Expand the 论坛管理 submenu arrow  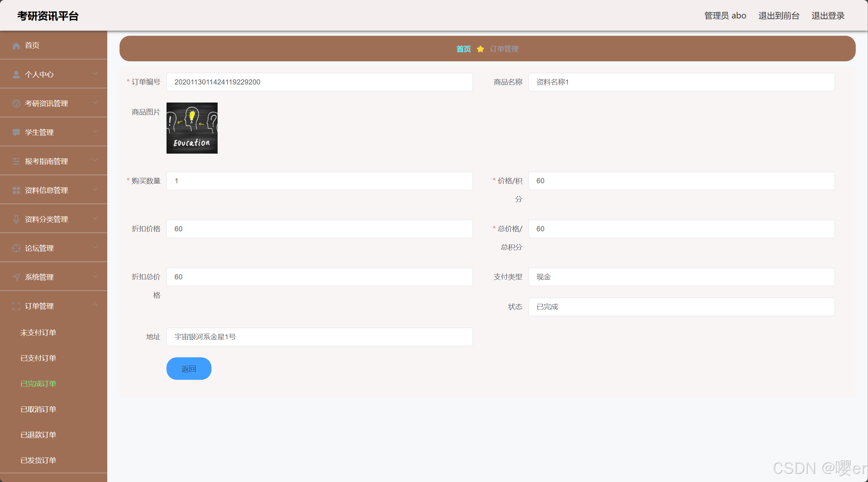pos(95,247)
